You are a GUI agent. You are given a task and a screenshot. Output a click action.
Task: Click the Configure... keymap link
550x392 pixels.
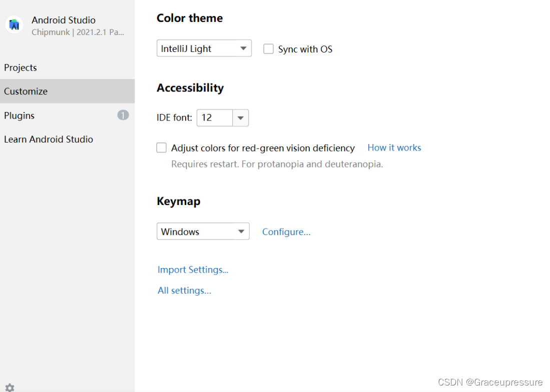click(286, 231)
